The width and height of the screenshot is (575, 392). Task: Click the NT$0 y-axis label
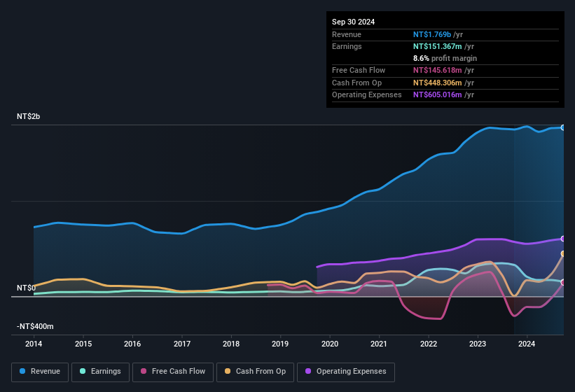[27, 288]
